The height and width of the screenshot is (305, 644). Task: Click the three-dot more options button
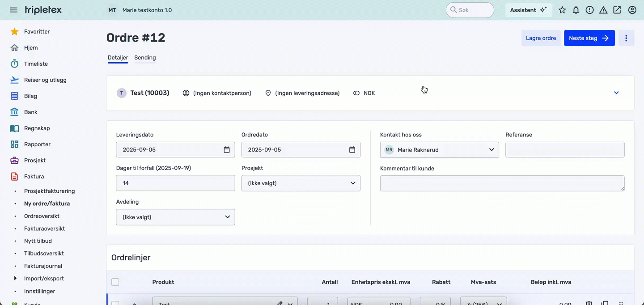pyautogui.click(x=626, y=38)
